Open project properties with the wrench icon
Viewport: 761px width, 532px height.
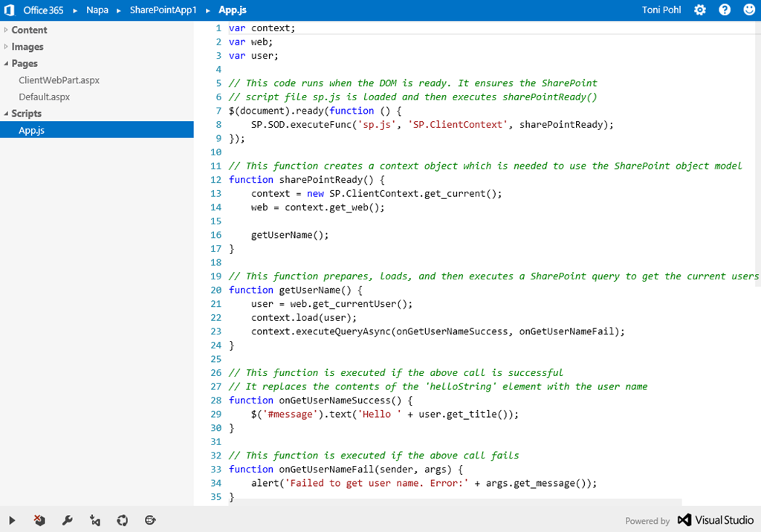click(67, 521)
